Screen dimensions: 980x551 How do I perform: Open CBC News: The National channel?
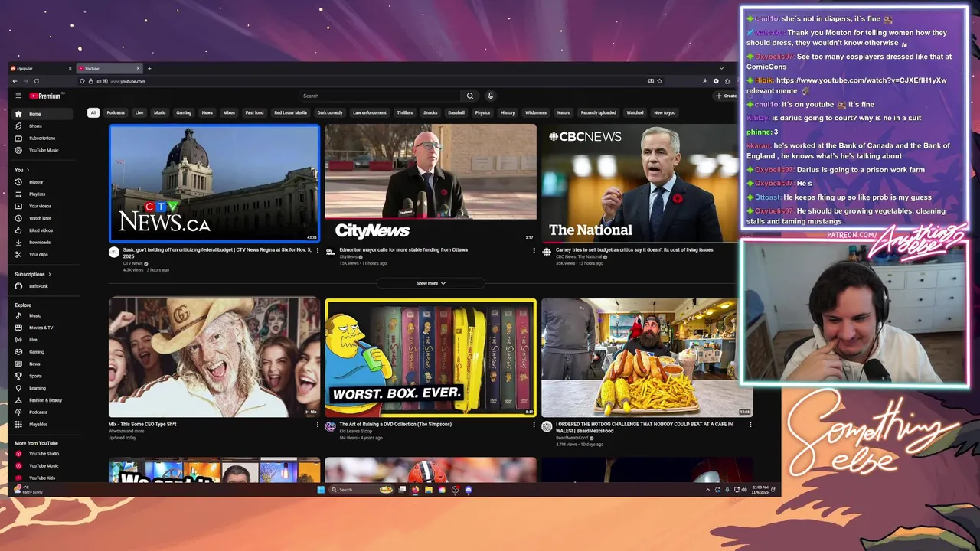pyautogui.click(x=577, y=257)
